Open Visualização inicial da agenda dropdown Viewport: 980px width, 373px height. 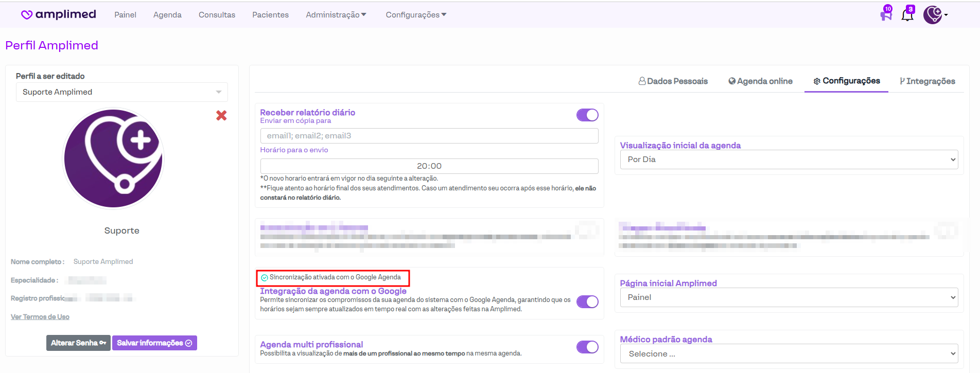tap(789, 159)
